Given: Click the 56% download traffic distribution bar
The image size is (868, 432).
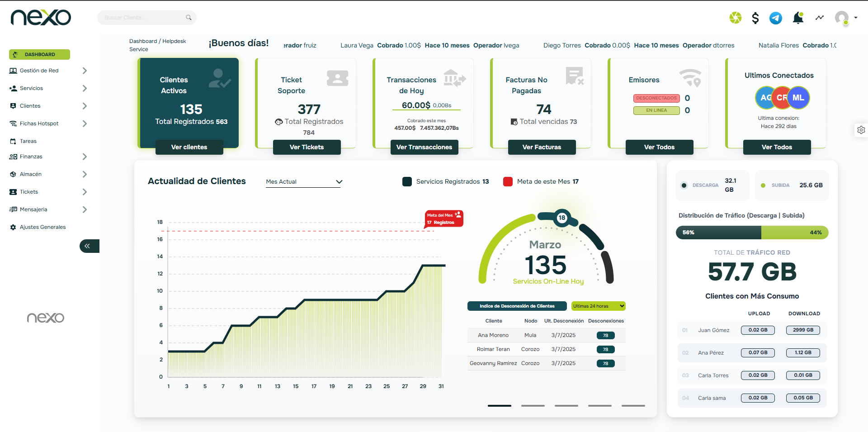Looking at the screenshot, I should (x=718, y=233).
